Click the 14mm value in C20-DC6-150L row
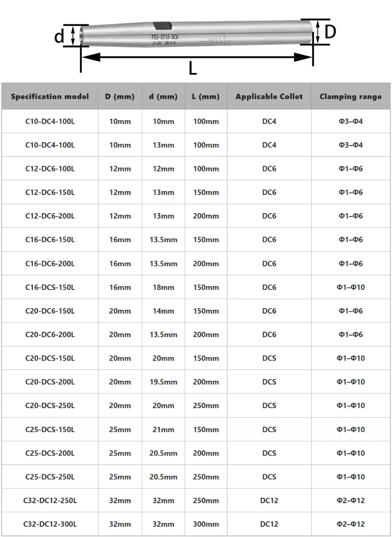Viewport: 392px width, 537px height. [163, 311]
